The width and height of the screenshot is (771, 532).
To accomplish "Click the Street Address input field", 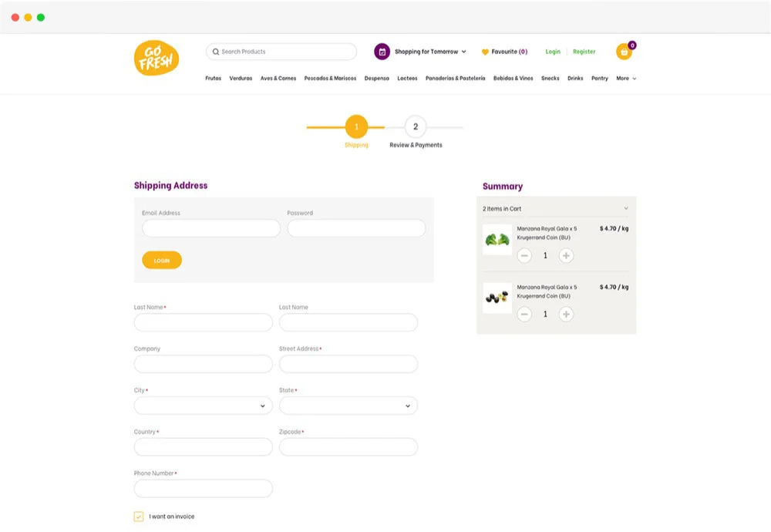I will [348, 363].
